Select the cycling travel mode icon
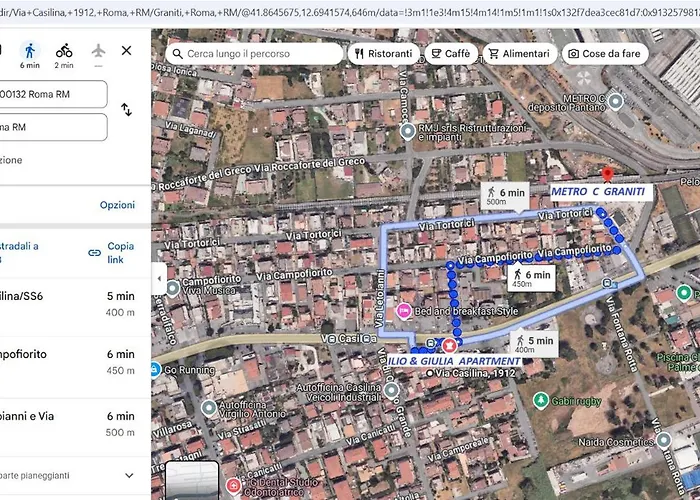This screenshot has height=500, width=700. click(64, 51)
